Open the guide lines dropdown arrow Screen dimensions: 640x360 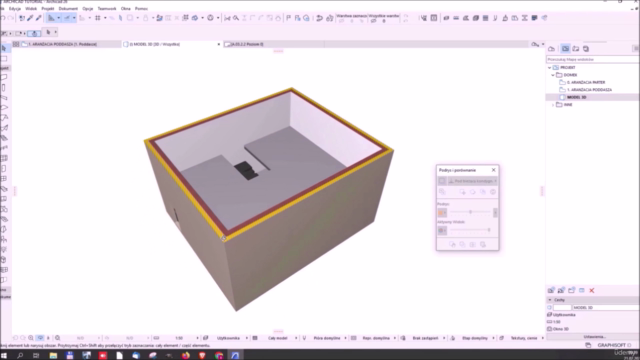58,18
